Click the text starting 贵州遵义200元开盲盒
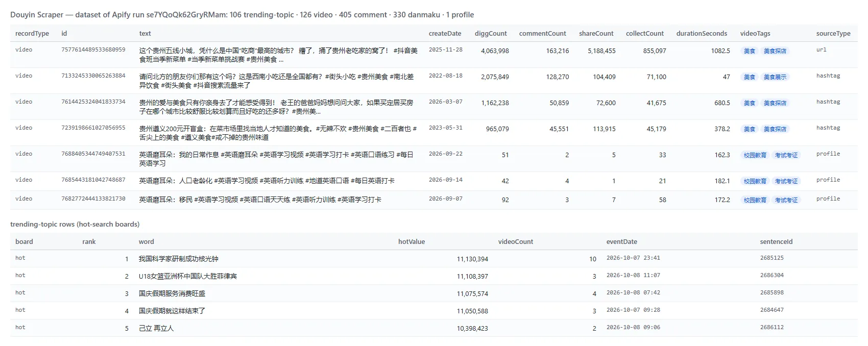The width and height of the screenshot is (868, 346). [278, 133]
